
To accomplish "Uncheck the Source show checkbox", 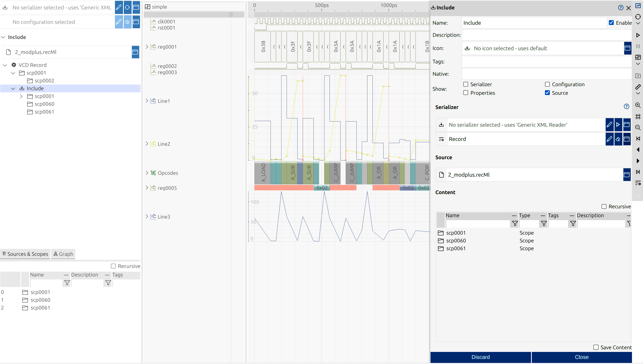I will [x=547, y=93].
